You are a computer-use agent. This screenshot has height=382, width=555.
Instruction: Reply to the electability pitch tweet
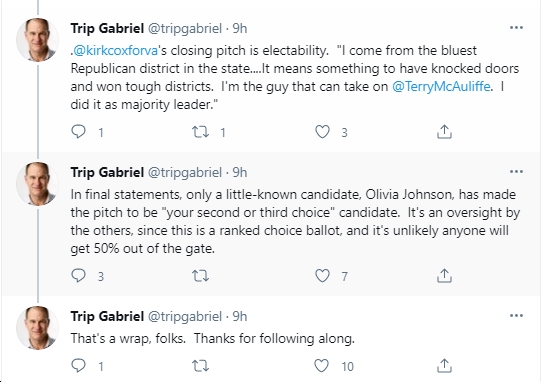coord(78,132)
